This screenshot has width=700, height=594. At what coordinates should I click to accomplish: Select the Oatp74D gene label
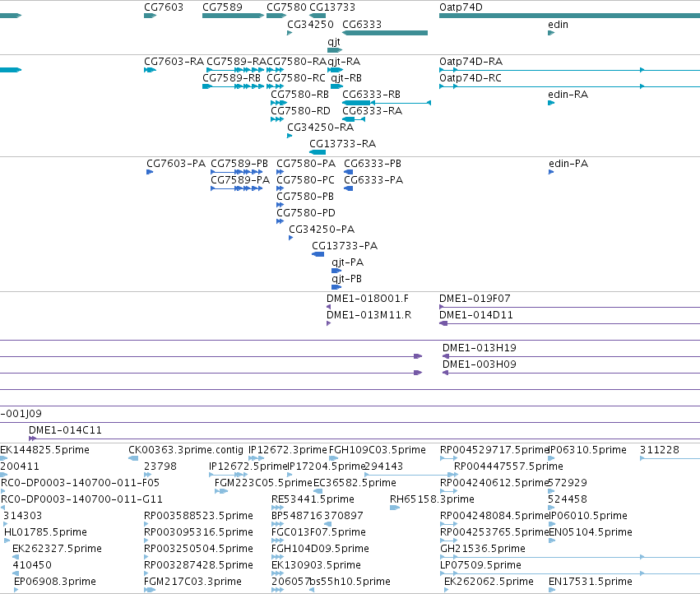pos(461,7)
